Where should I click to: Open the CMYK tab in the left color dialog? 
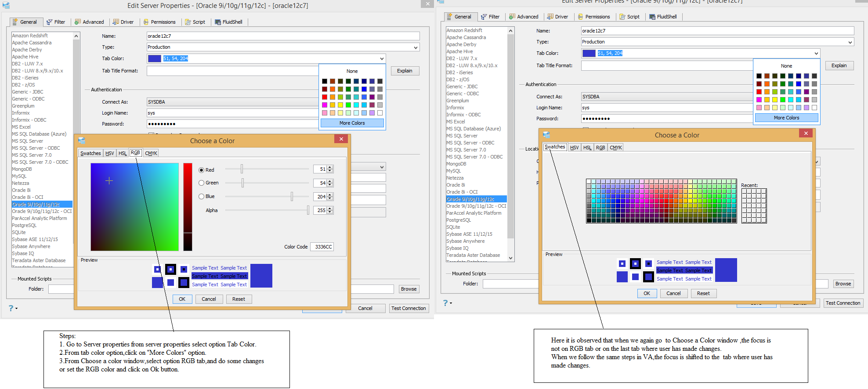click(x=151, y=153)
